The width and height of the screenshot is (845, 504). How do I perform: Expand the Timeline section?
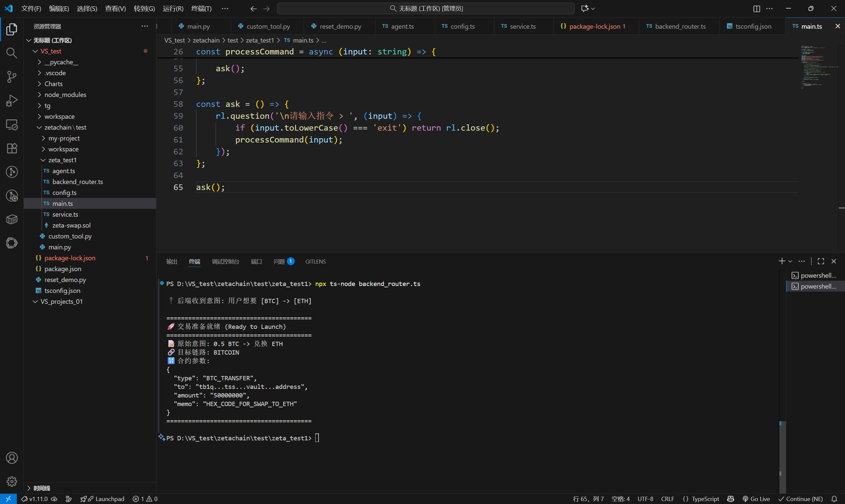tap(90, 488)
